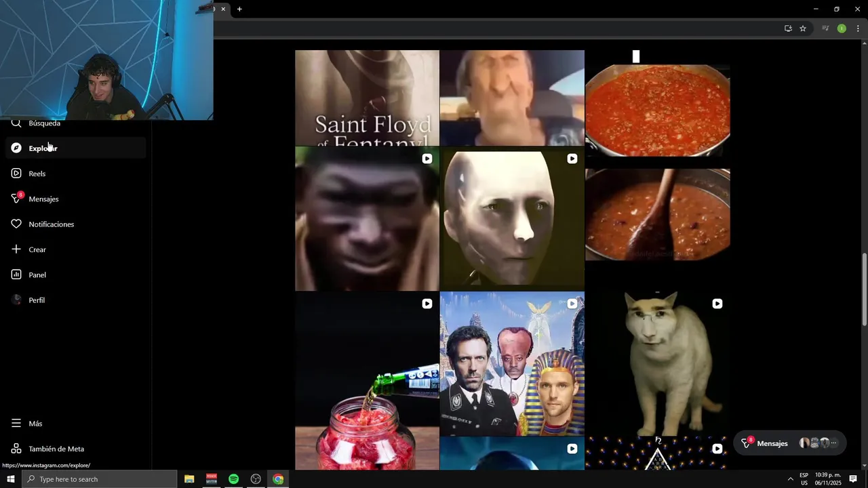Click the page vertical scrollbar thumb
The image size is (868, 488).
pyautogui.click(x=864, y=289)
